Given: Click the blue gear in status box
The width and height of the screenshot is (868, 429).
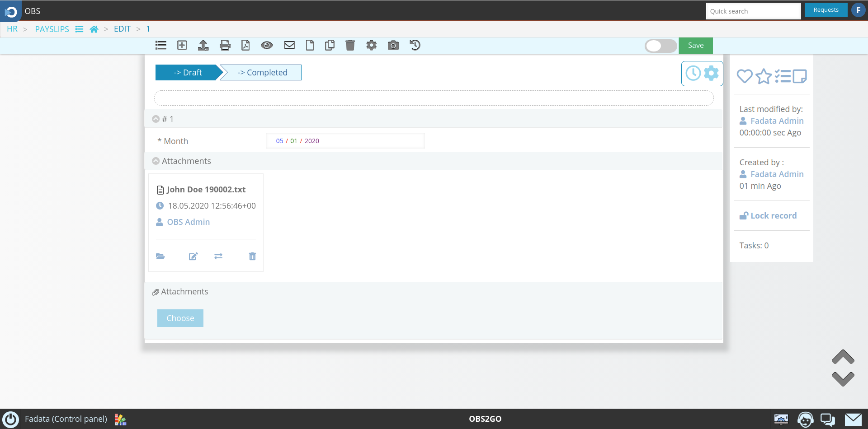Looking at the screenshot, I should coord(711,73).
